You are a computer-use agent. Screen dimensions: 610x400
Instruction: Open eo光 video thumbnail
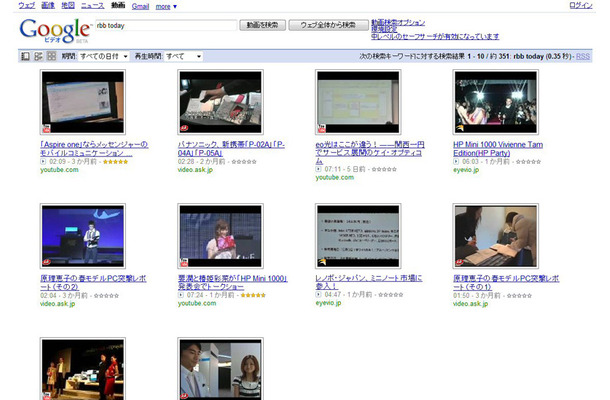pyautogui.click(x=358, y=102)
